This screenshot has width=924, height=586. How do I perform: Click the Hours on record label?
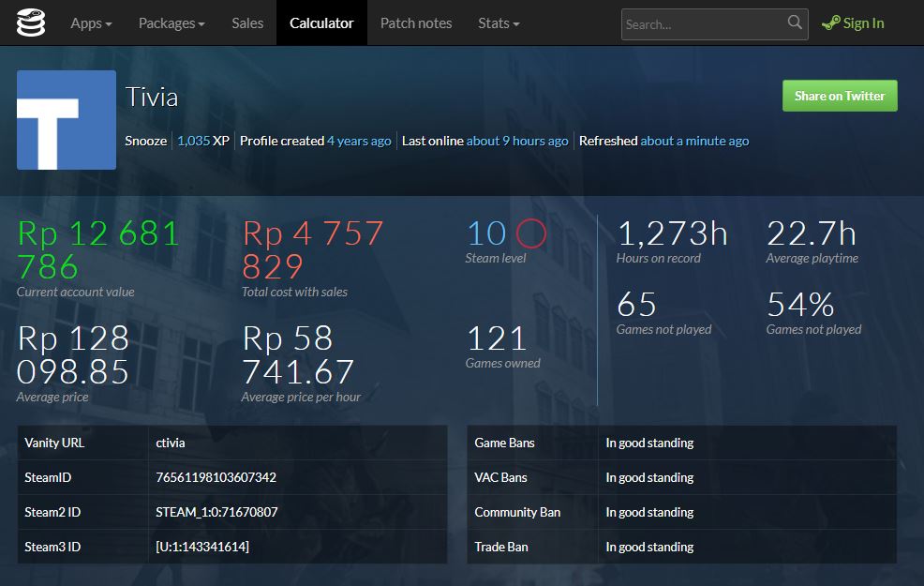[658, 258]
